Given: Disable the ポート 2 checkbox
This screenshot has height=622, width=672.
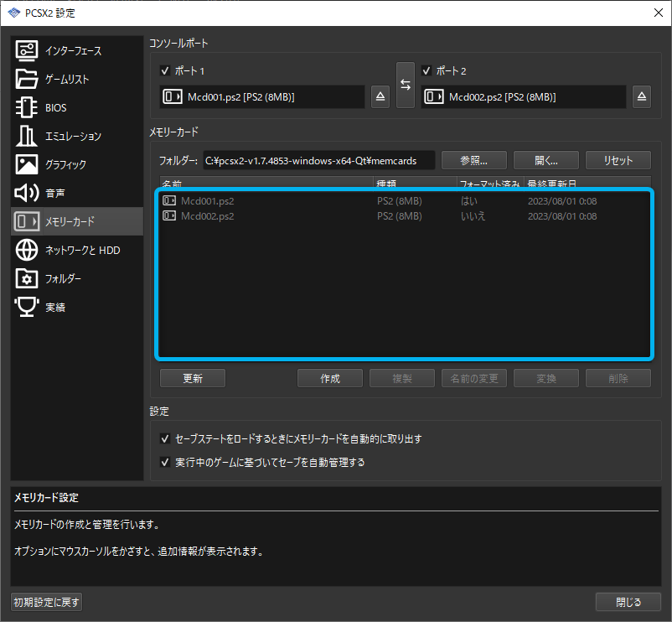Looking at the screenshot, I should click(x=426, y=71).
